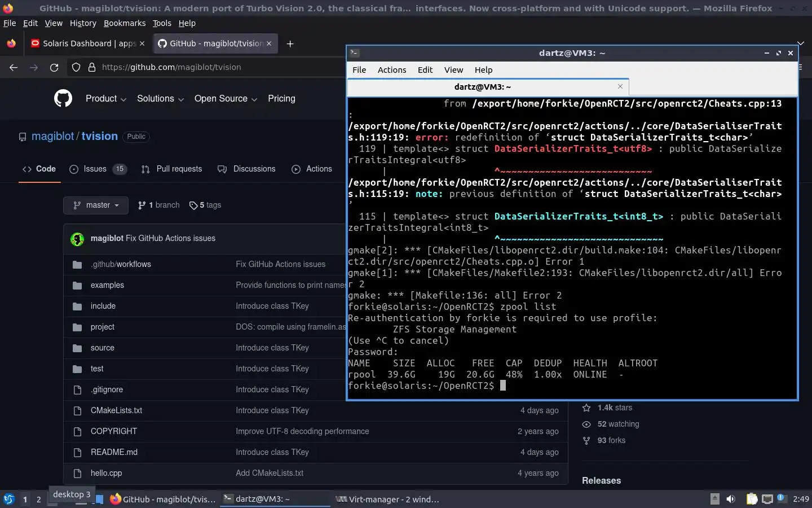
Task: Click the eye icon next to 52 watching
Action: 586,424
